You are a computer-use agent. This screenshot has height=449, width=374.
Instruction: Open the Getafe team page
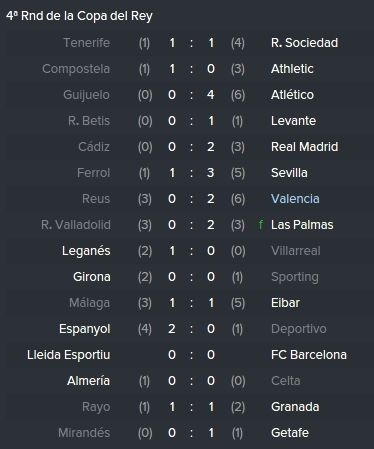tap(290, 433)
